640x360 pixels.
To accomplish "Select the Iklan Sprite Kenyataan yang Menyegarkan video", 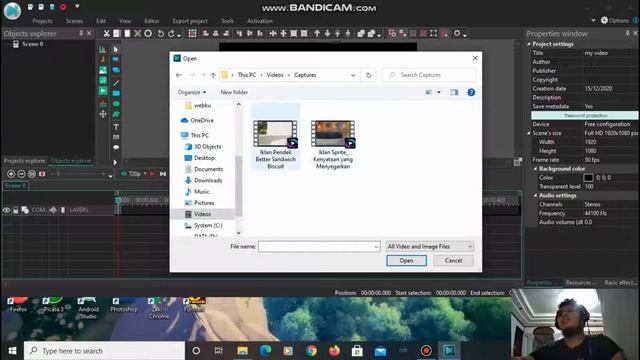I will 333,144.
